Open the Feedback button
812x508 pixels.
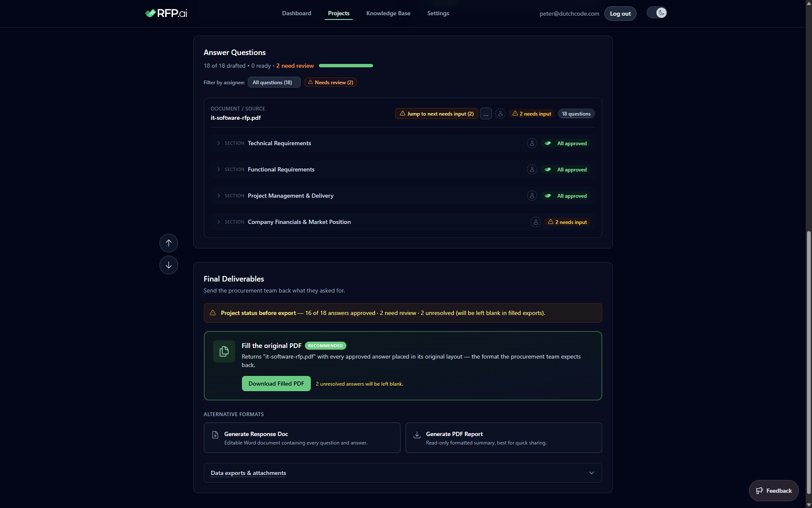(x=774, y=491)
